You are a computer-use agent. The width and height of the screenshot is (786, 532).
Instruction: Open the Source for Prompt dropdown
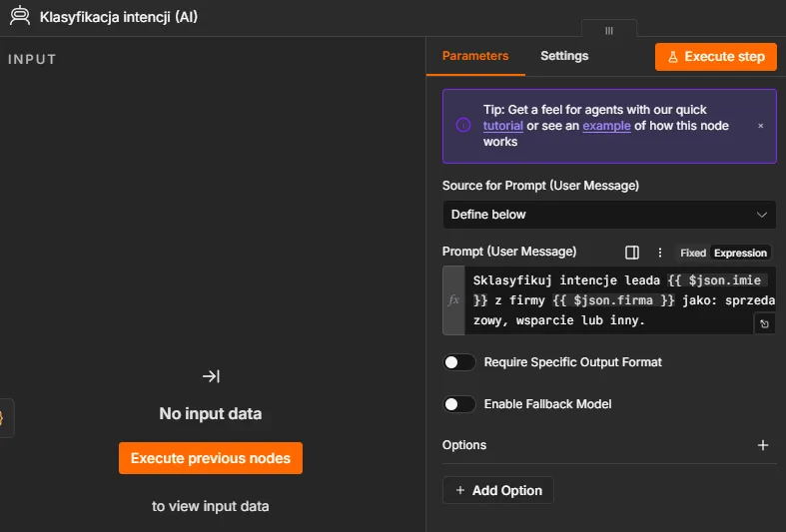pos(609,215)
